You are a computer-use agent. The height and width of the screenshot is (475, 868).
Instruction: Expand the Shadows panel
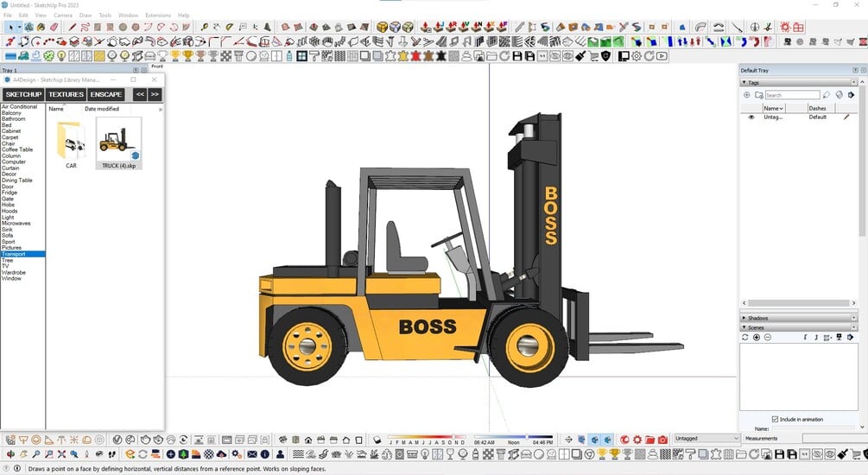click(744, 319)
